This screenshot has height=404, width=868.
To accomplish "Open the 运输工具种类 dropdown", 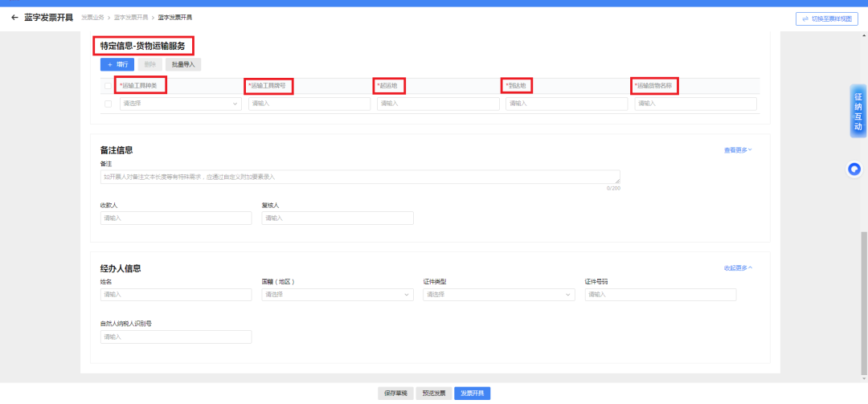I will tap(181, 104).
